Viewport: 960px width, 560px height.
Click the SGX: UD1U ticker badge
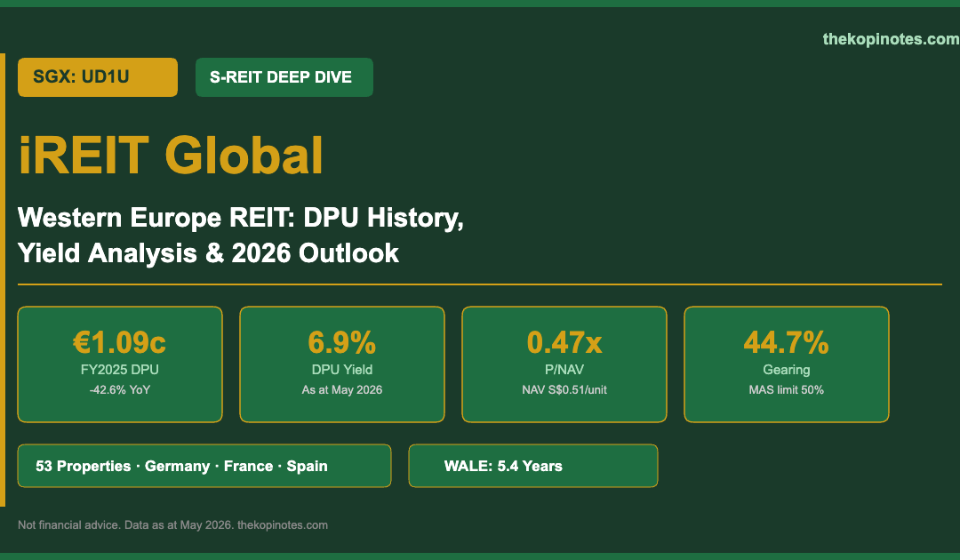(x=98, y=77)
